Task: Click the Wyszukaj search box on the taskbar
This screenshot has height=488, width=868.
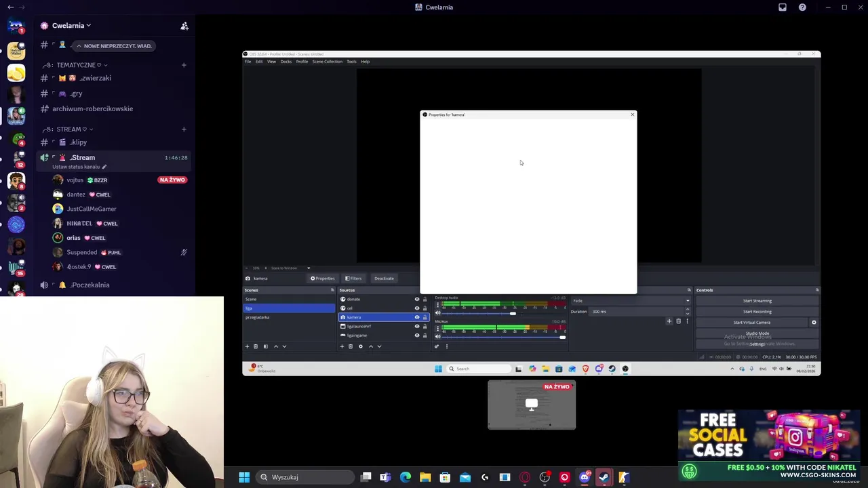Action: coord(304,477)
